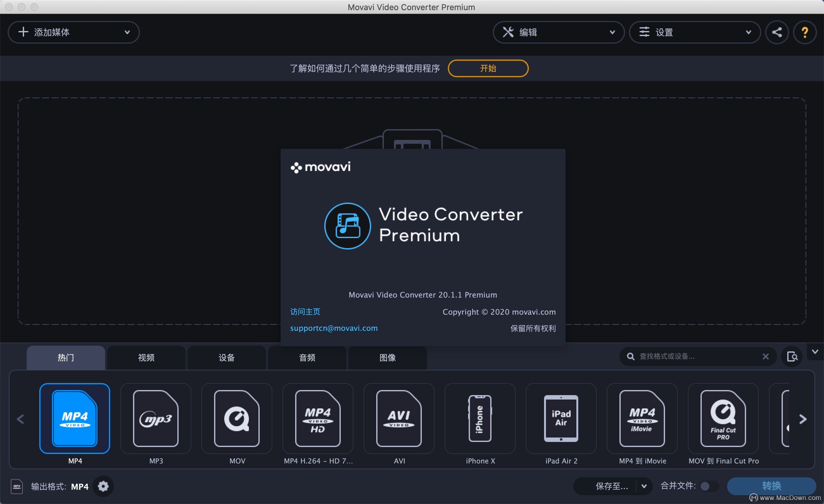Select MP4 H.264 HD format preset
The width and height of the screenshot is (824, 504).
[x=318, y=418]
